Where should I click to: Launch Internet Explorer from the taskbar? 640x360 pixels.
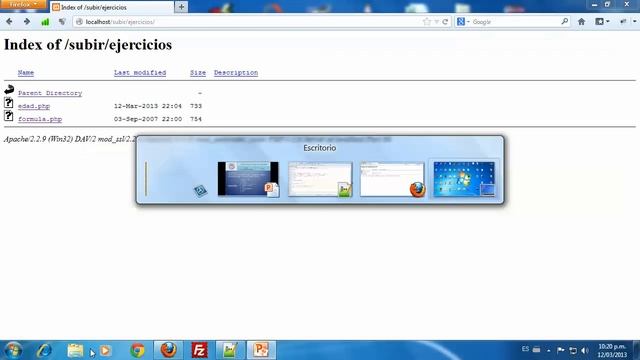(x=44, y=350)
